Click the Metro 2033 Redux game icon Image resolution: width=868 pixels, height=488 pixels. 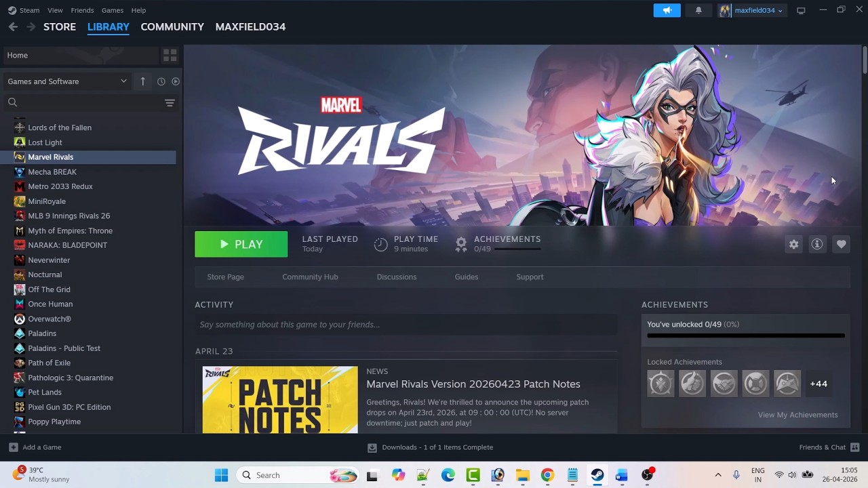point(20,186)
